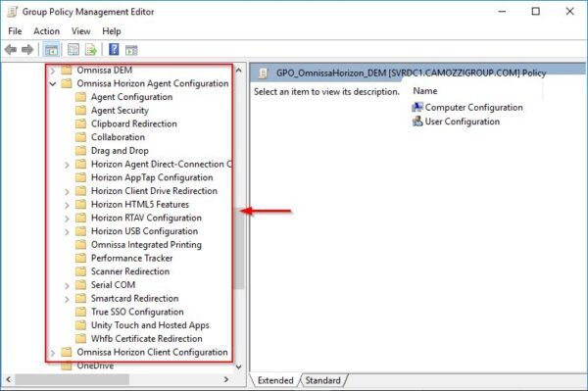The height and width of the screenshot is (391, 588).
Task: Expand the Serial COM node
Action: [x=67, y=286]
